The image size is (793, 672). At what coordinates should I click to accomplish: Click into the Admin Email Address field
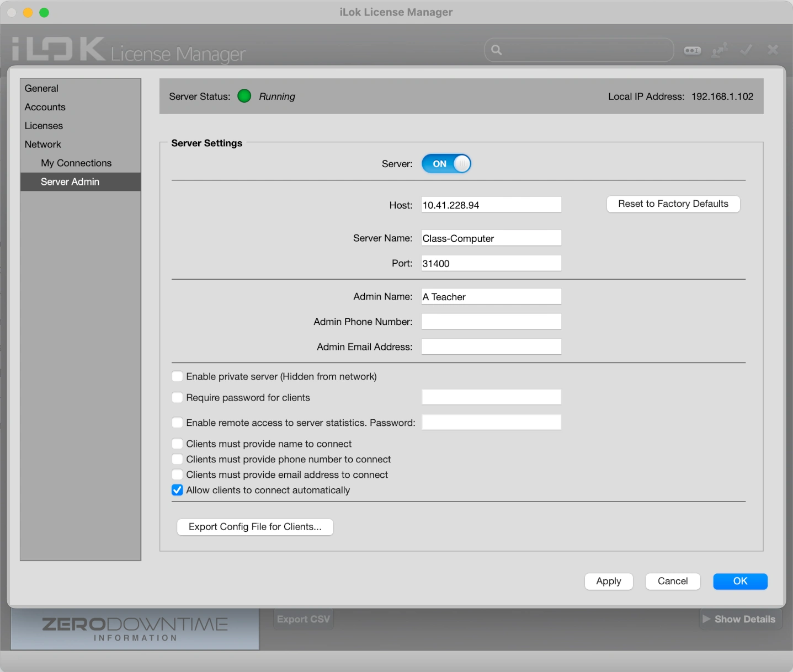pos(491,347)
